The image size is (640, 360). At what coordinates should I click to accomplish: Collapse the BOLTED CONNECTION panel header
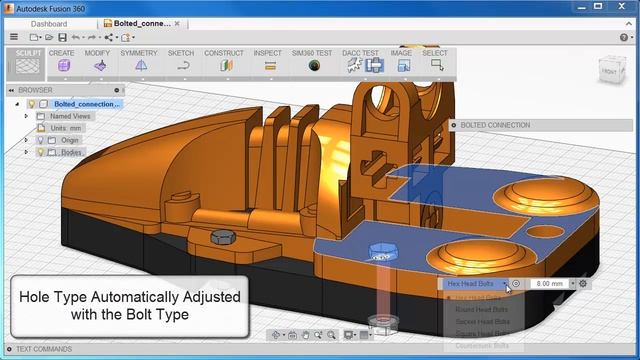pyautogui.click(x=453, y=125)
